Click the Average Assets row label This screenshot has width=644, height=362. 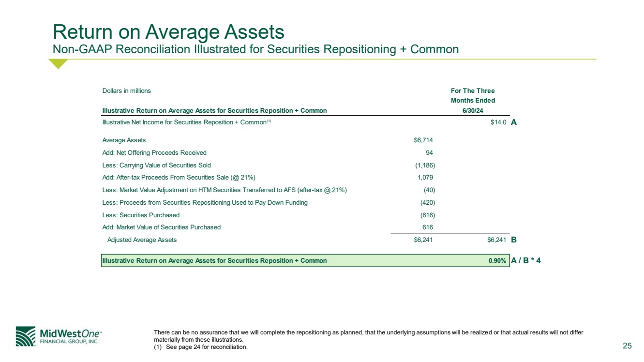point(124,140)
